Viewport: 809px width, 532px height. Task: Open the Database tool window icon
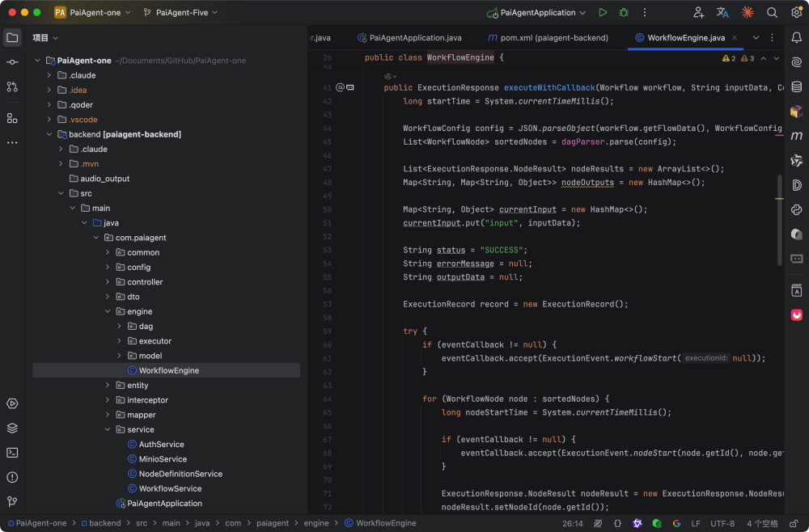pos(797,87)
